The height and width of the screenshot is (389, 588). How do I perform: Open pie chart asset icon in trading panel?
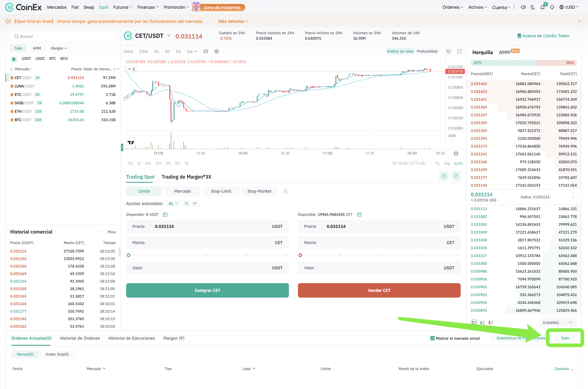point(444,176)
